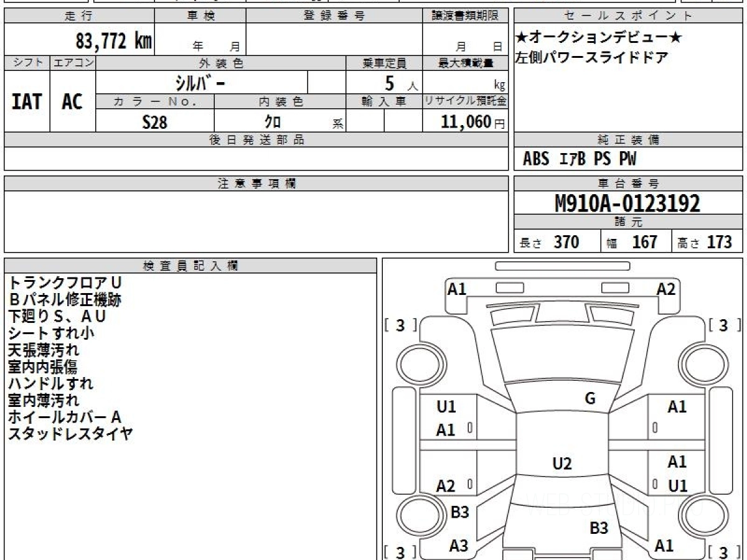Select the シルバー exterior color field
Screen dimensions: 747x560
(200, 82)
